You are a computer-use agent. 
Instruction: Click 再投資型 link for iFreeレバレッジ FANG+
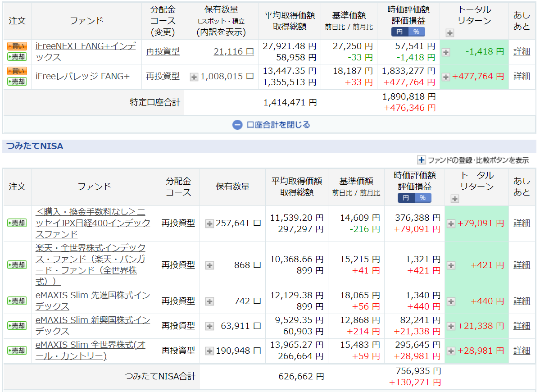163,76
